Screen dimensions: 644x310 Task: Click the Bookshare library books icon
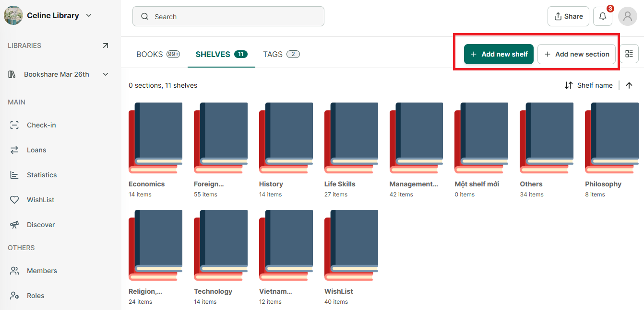coord(12,74)
